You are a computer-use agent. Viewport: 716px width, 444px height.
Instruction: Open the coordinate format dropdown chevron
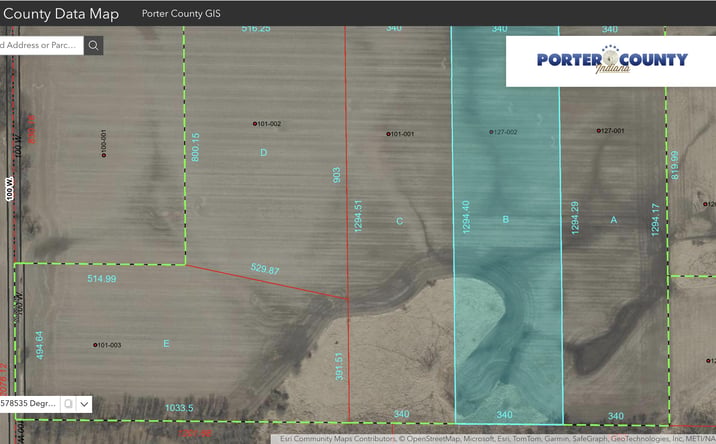[84, 404]
